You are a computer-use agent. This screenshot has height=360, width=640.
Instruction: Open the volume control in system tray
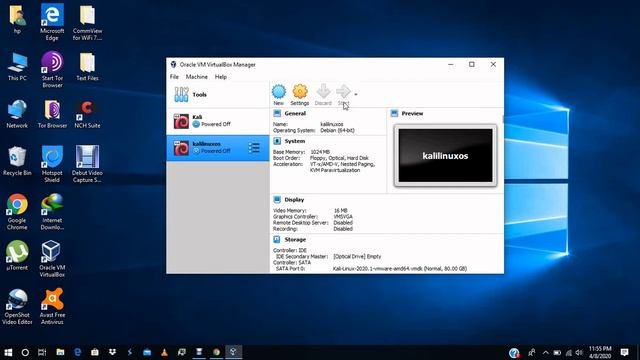click(580, 352)
